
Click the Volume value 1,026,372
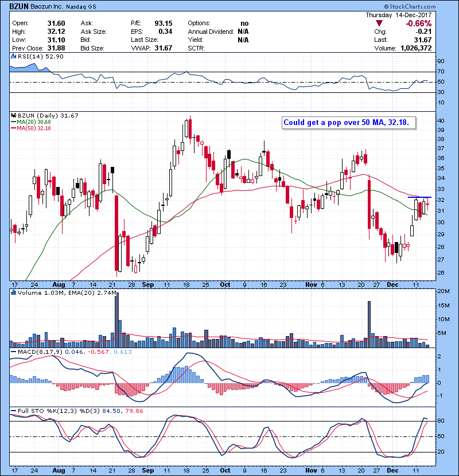pyautogui.click(x=416, y=48)
